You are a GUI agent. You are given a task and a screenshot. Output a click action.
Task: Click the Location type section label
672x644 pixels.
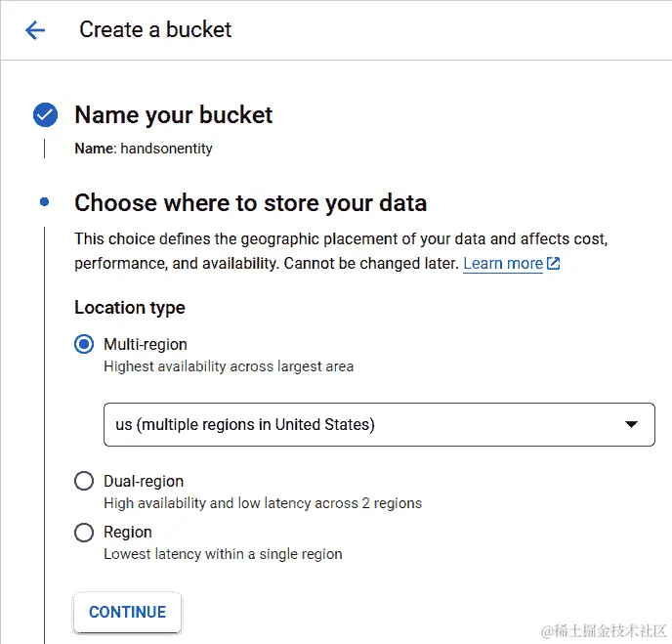(130, 308)
